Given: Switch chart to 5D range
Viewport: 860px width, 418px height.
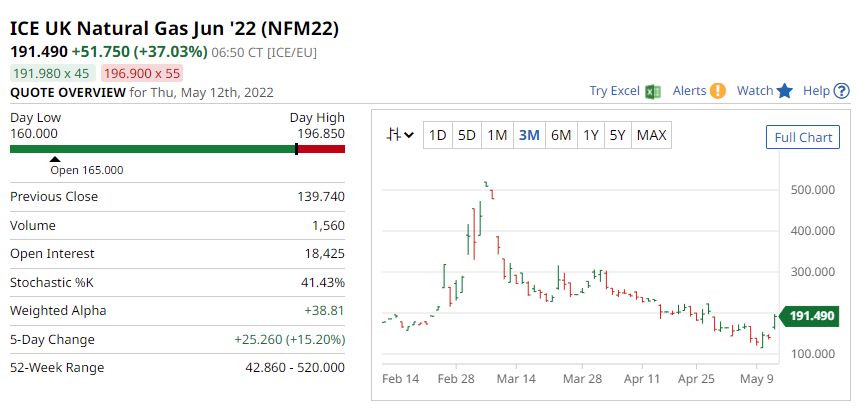Looking at the screenshot, I should [x=467, y=135].
